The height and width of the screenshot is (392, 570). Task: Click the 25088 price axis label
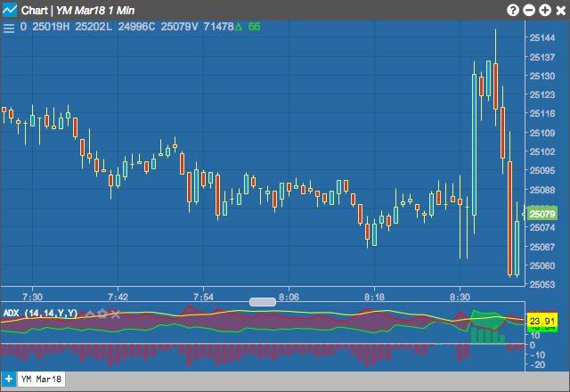click(x=542, y=190)
